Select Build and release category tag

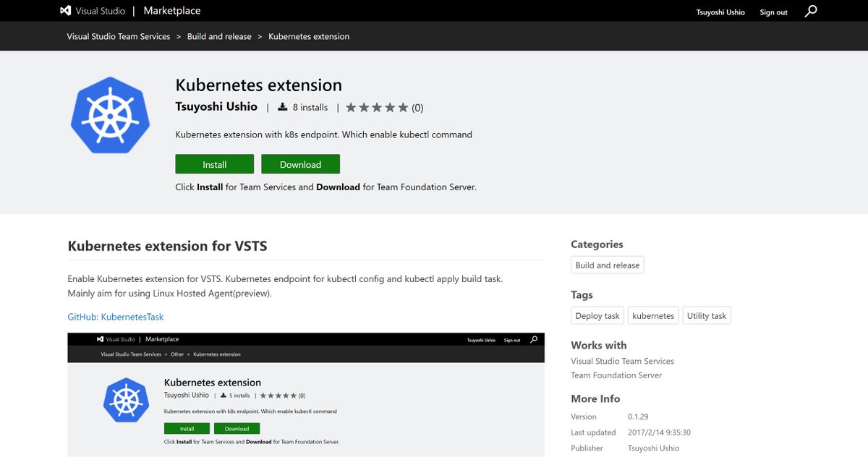[608, 265]
